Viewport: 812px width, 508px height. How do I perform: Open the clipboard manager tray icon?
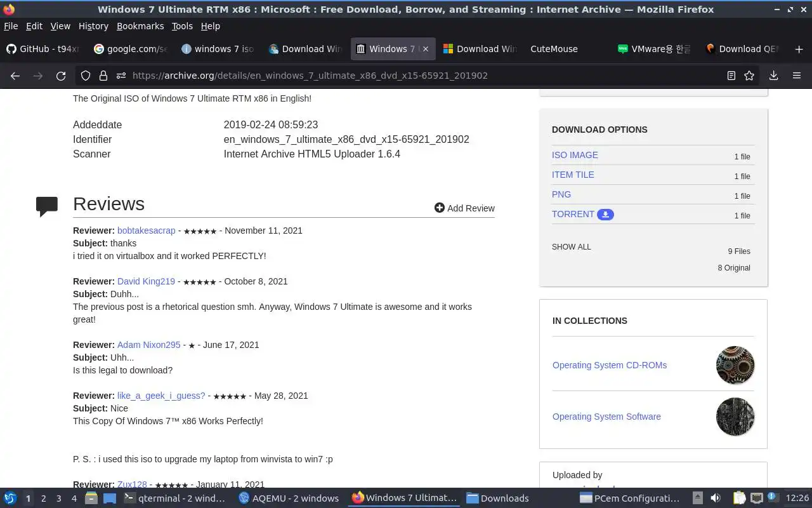[739, 498]
